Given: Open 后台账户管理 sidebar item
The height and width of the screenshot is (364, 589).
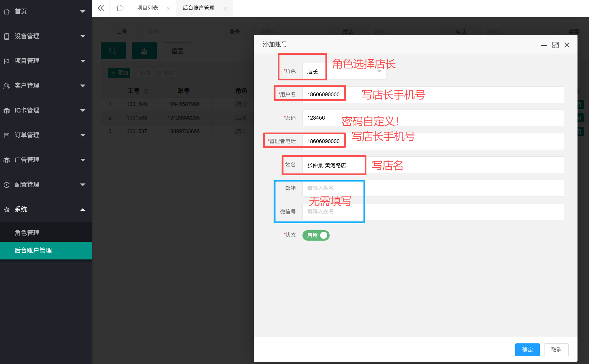Looking at the screenshot, I should coord(46,250).
